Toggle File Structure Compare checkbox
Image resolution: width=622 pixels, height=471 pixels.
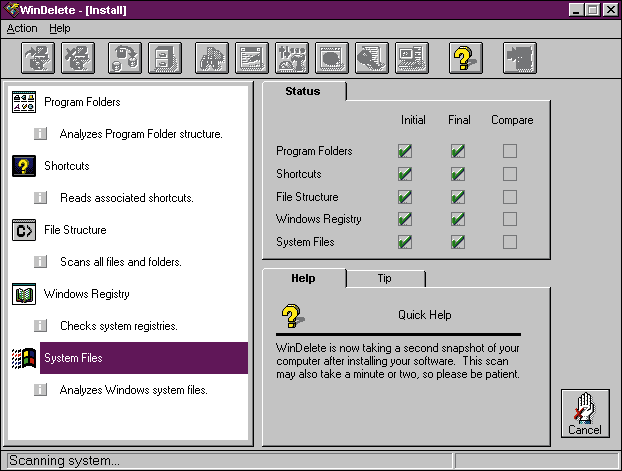pos(510,197)
